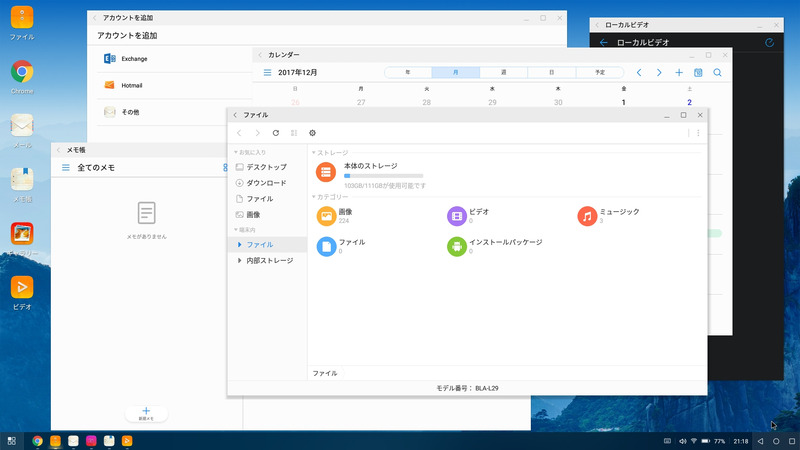Go back in Files navigation toolbar

click(239, 133)
